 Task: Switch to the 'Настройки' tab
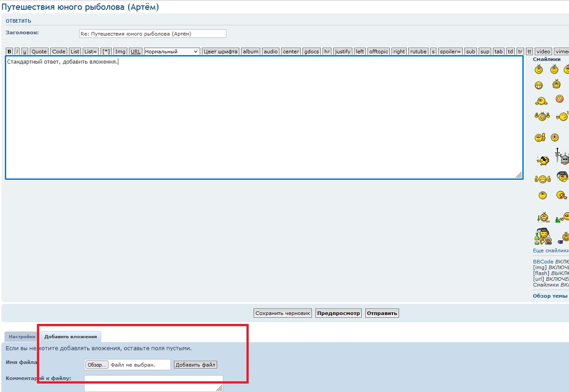(22, 337)
